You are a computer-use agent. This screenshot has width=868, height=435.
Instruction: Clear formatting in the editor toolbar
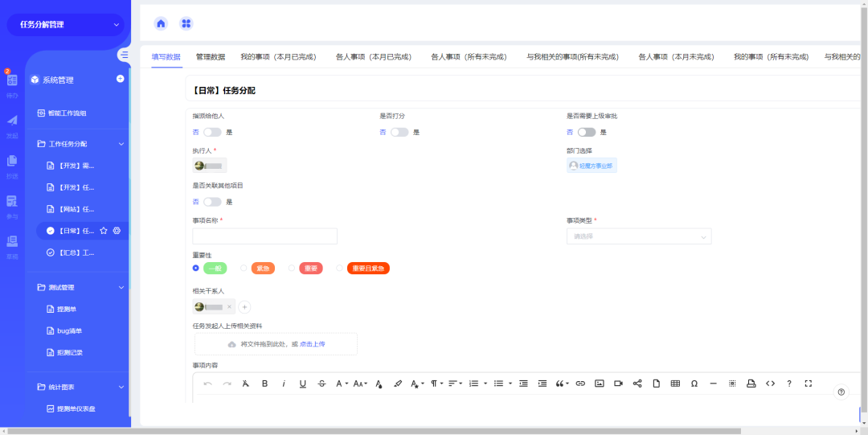tap(246, 384)
